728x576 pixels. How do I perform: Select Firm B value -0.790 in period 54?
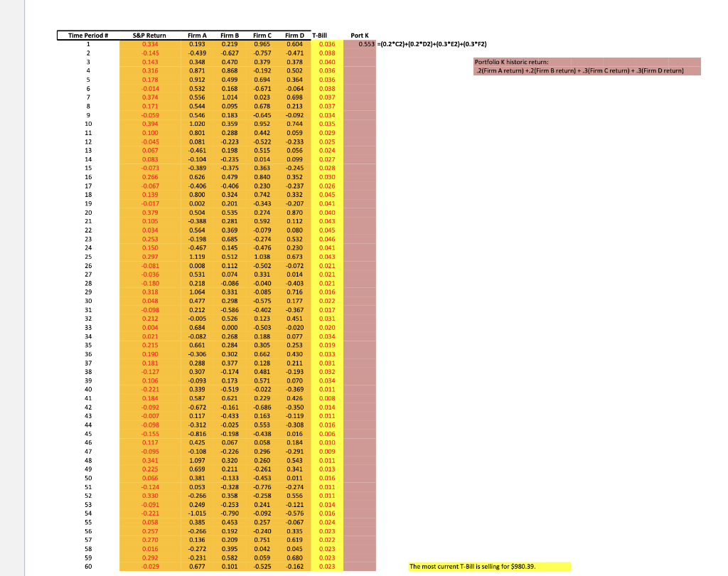pyautogui.click(x=230, y=513)
